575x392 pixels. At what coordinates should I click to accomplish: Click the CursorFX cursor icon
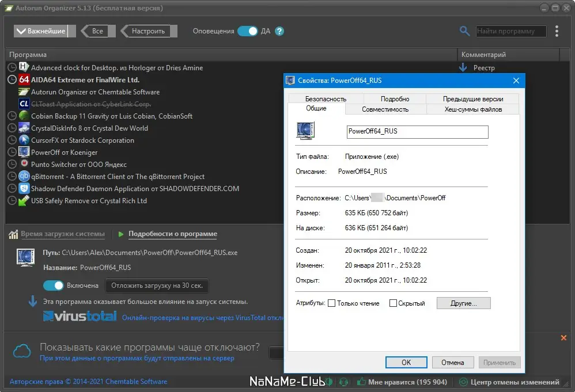coord(24,140)
